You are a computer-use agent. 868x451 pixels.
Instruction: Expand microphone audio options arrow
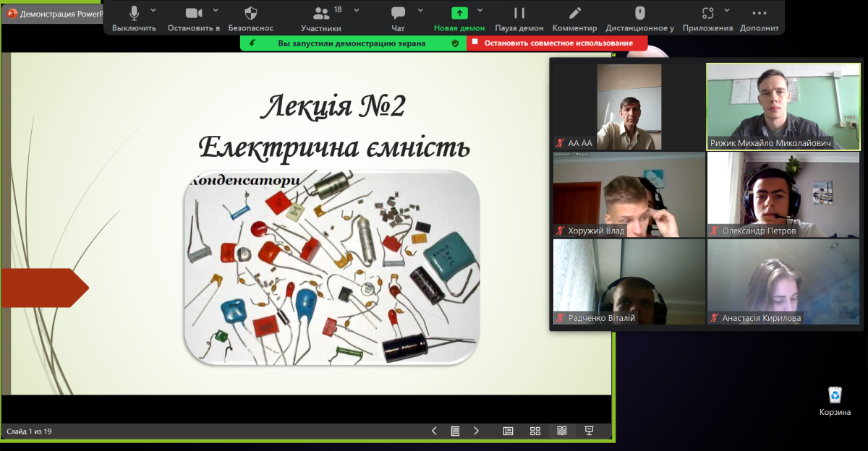pyautogui.click(x=153, y=10)
